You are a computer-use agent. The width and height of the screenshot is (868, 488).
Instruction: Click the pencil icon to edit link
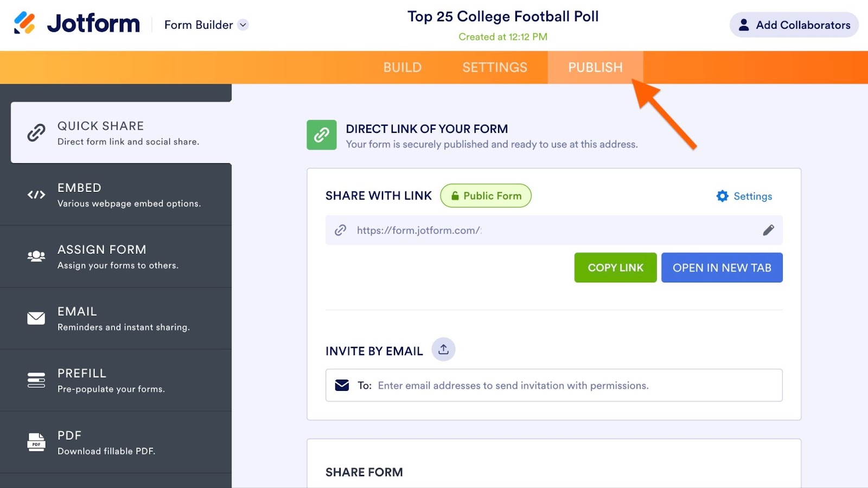tap(768, 230)
